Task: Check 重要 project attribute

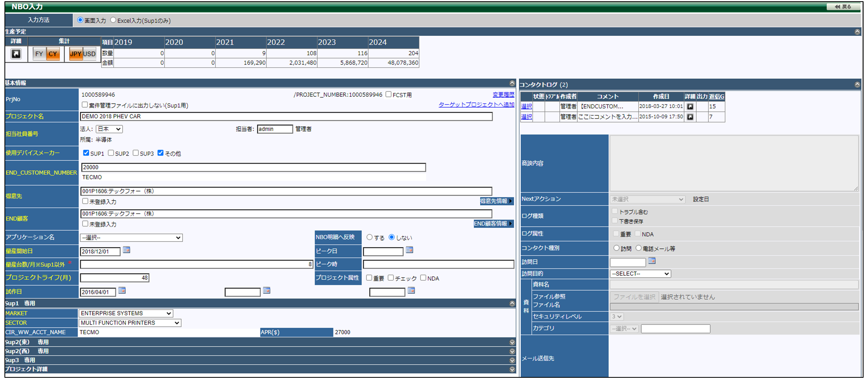Action: [369, 277]
